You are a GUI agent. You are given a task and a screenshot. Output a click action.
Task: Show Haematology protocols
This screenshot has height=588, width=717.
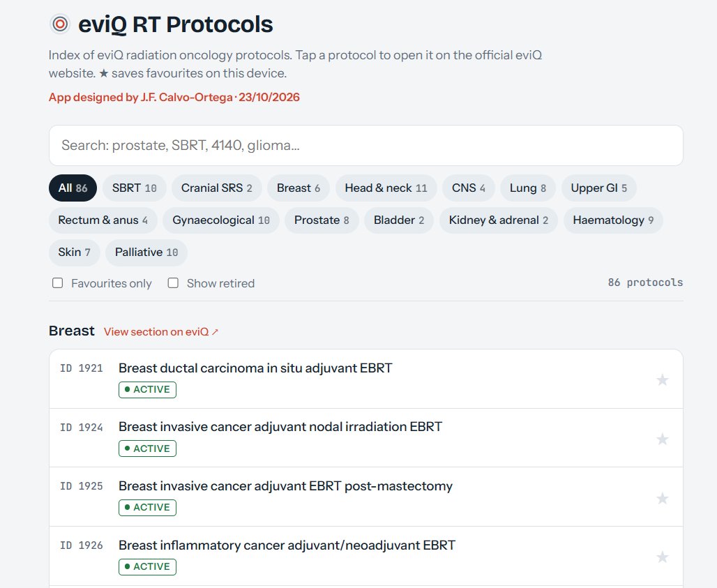pos(613,220)
